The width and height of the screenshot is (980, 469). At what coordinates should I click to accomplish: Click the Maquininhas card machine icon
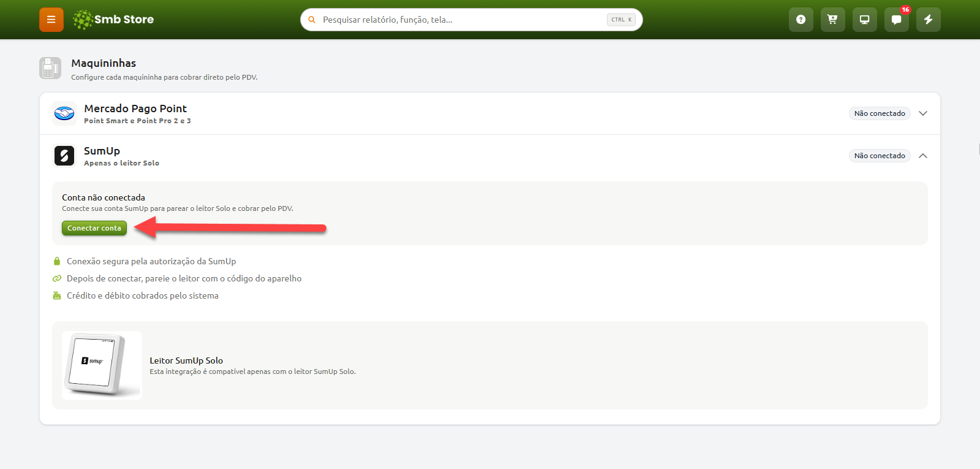tap(50, 68)
